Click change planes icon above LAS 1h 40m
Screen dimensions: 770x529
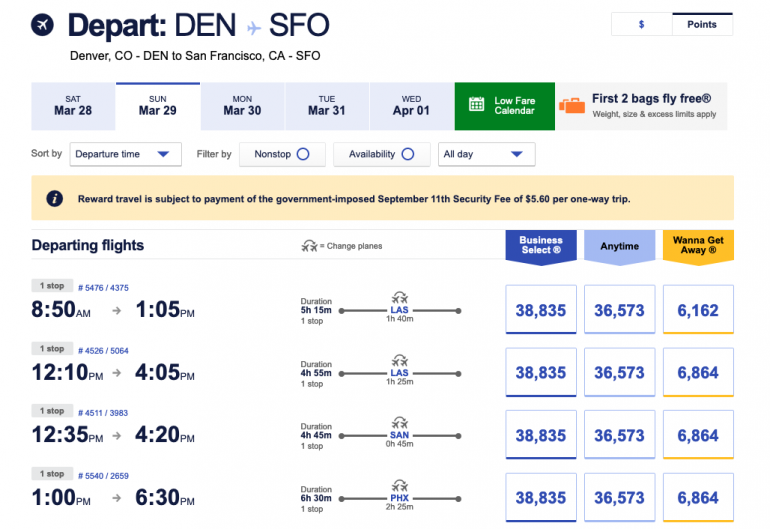[399, 297]
